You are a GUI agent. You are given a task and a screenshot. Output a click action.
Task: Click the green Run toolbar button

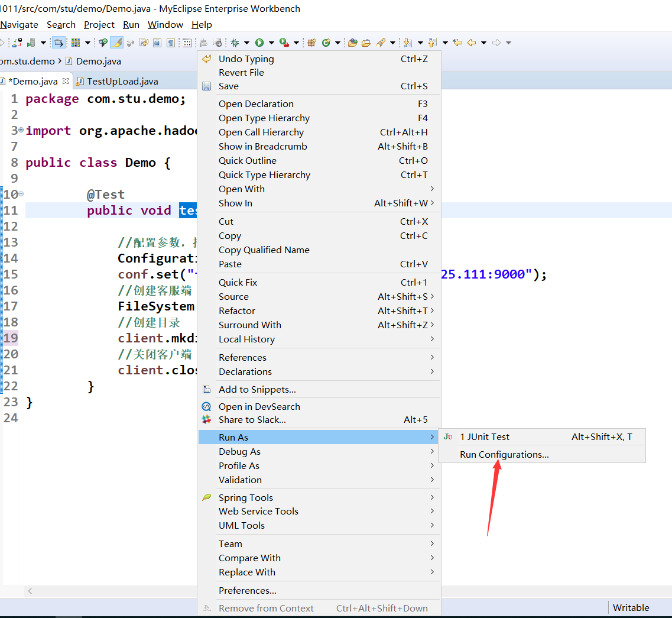(259, 43)
